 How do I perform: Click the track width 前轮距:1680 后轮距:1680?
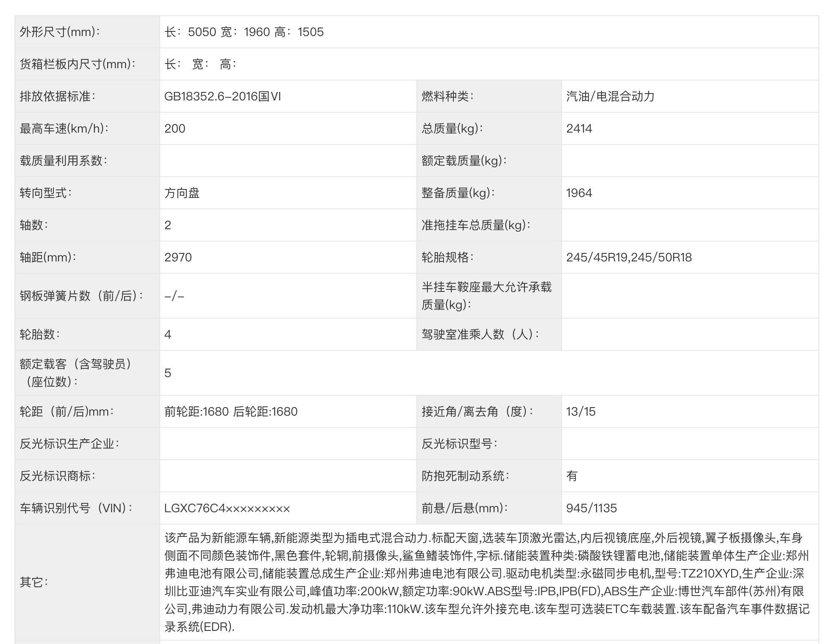231,412
